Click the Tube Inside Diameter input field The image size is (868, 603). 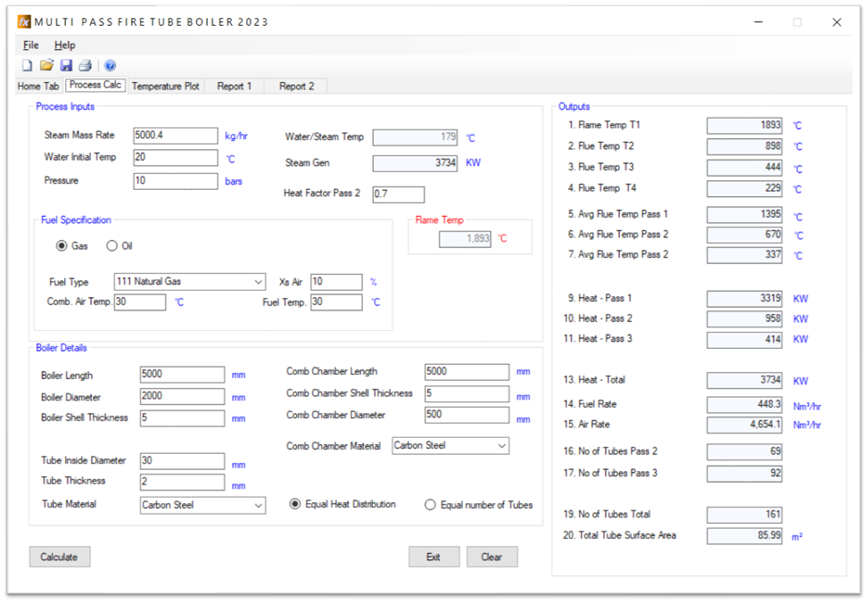pyautogui.click(x=182, y=461)
